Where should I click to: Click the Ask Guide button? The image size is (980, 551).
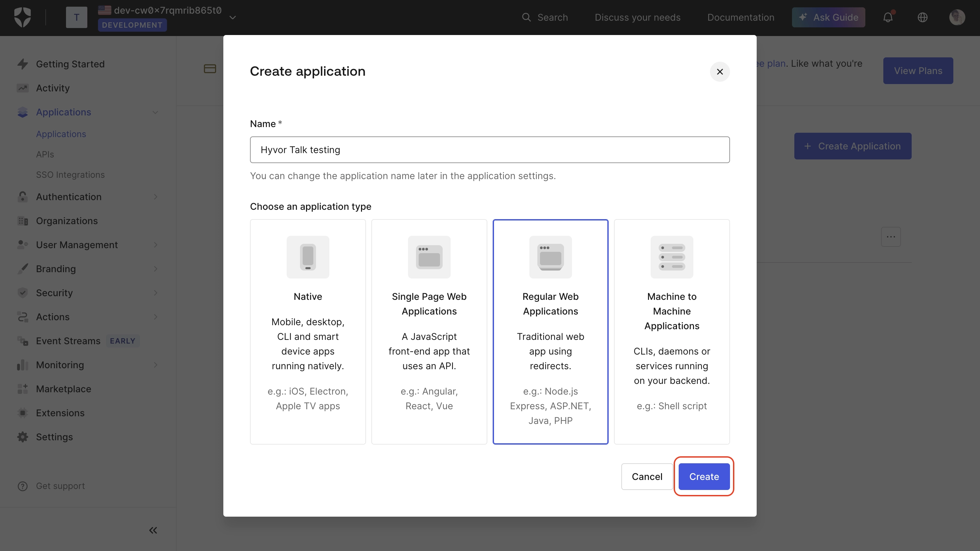point(828,18)
